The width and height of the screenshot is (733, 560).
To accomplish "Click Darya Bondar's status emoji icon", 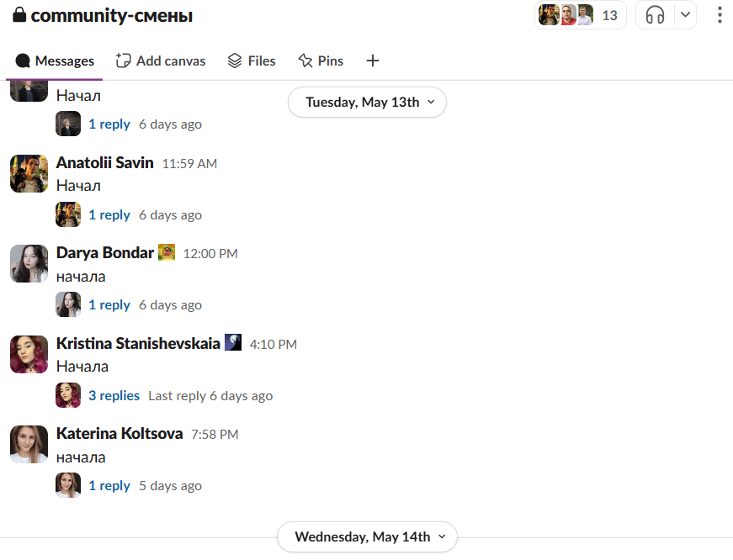I will (167, 252).
